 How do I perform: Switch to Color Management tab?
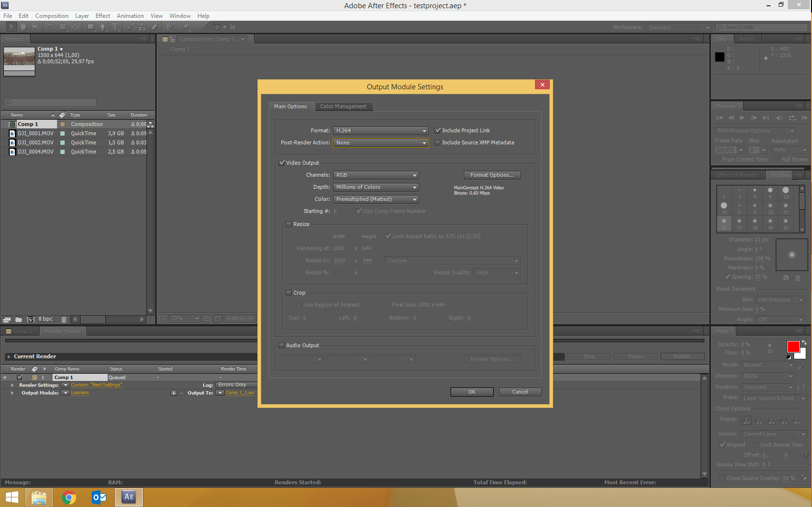point(343,106)
